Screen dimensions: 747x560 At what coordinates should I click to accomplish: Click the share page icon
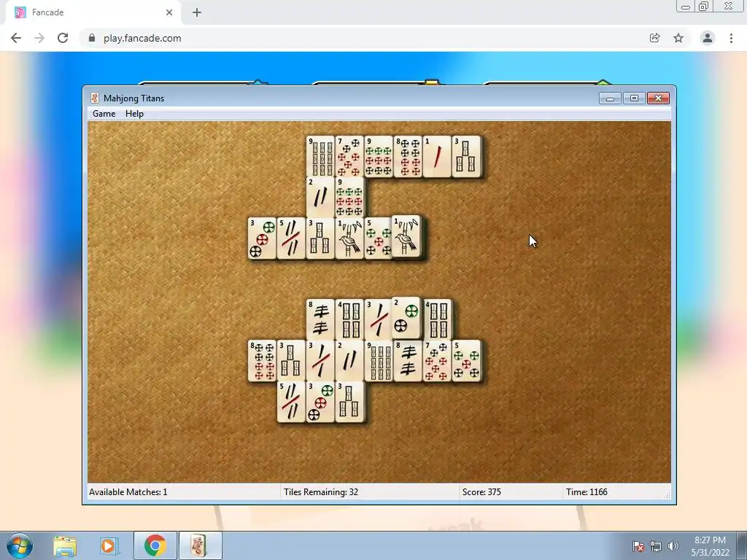tap(655, 38)
